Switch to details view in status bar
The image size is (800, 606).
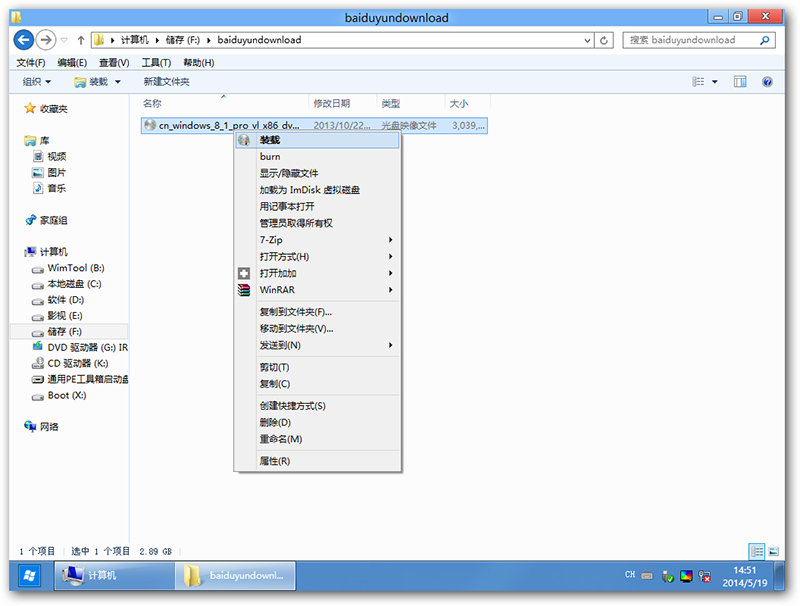point(757,551)
